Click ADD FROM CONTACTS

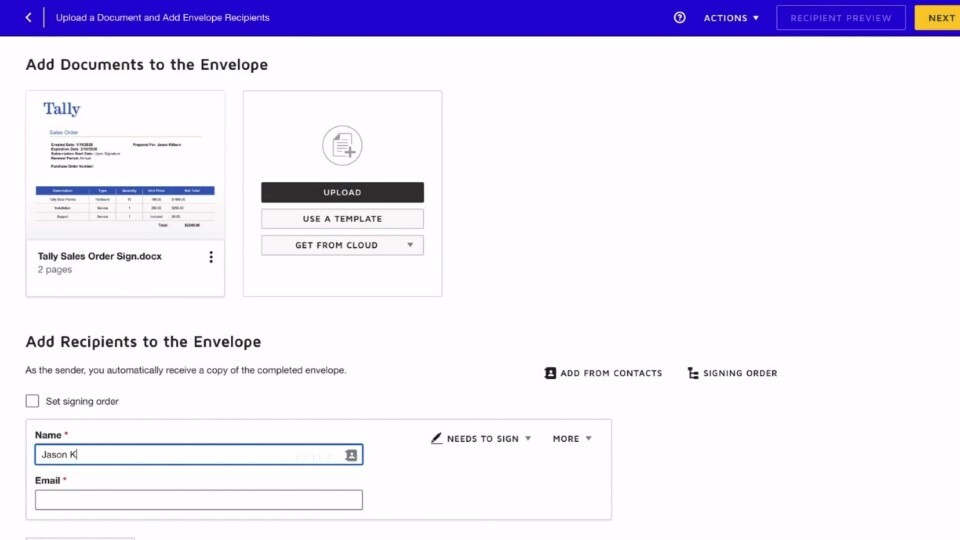(603, 373)
